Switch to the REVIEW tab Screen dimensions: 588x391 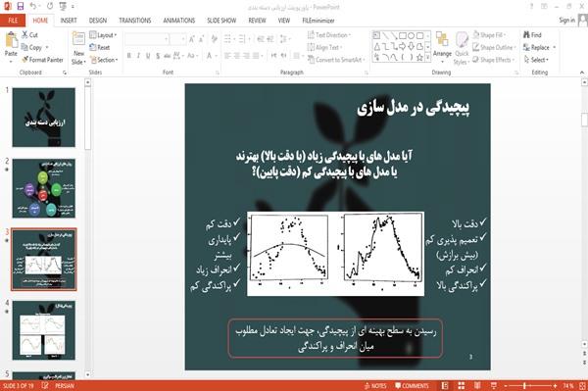tap(257, 21)
